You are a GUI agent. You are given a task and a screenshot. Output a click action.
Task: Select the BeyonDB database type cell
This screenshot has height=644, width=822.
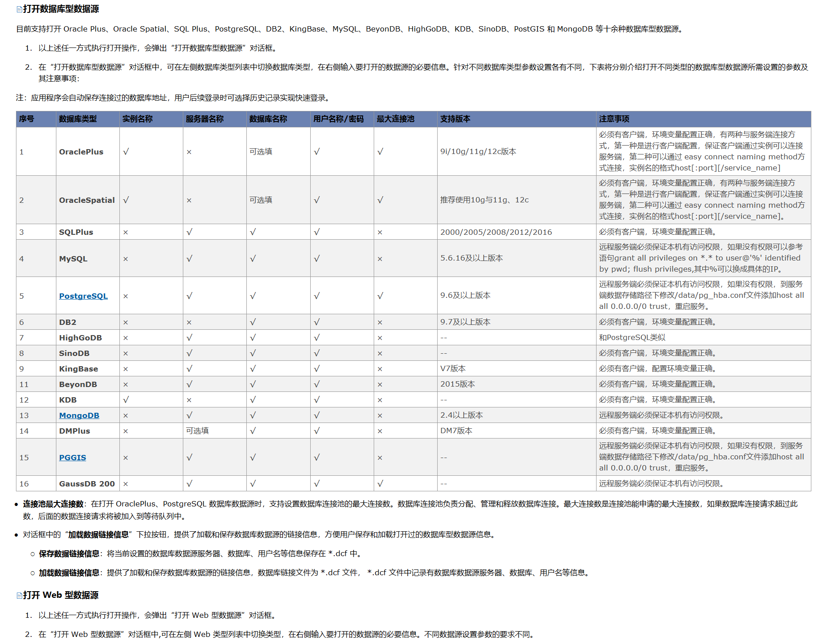pos(88,384)
